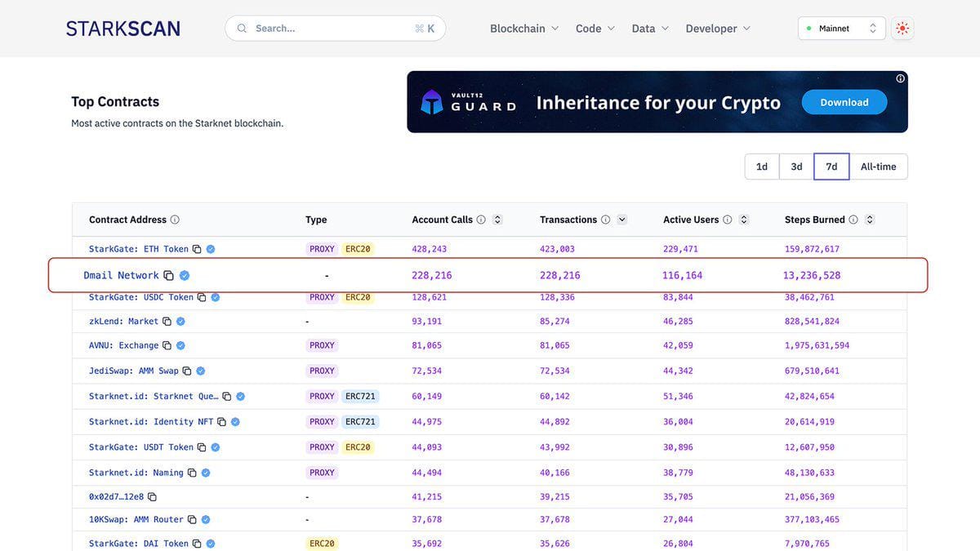
Task: Sort by Steps Burned column arrows
Action: (870, 220)
